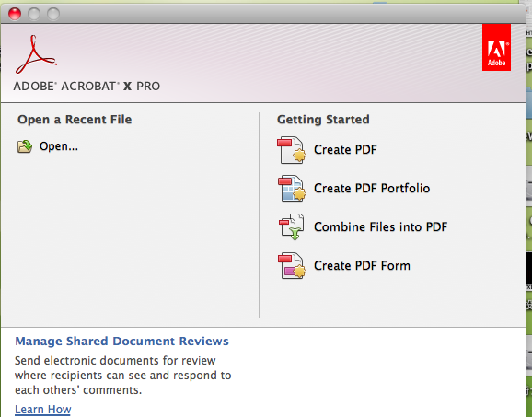The width and height of the screenshot is (532, 417).
Task: Click the red Adobe logo badge
Action: pos(496,48)
